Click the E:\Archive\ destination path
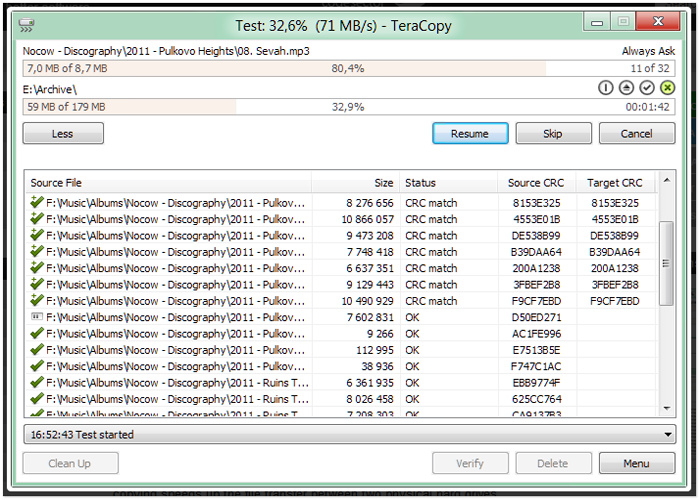The height and width of the screenshot is (500, 700). 50,90
